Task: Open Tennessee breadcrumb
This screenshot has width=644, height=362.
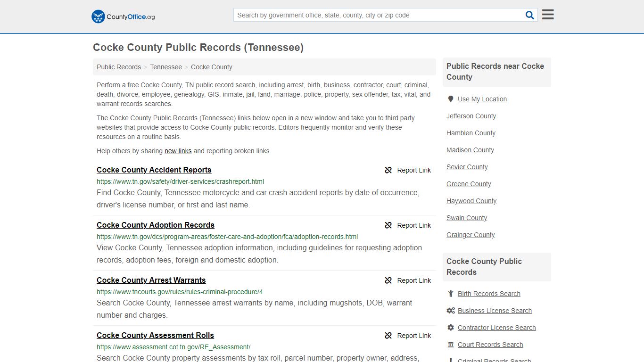Action: pyautogui.click(x=166, y=67)
